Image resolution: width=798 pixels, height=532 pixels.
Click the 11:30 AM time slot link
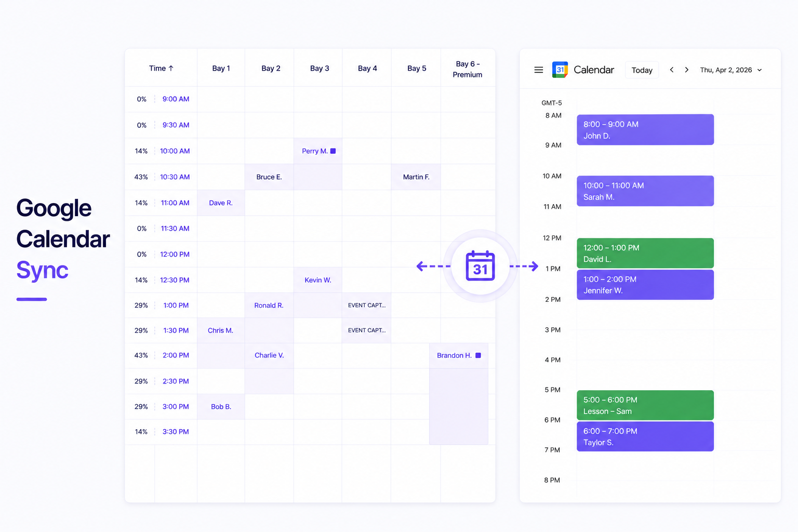(175, 229)
